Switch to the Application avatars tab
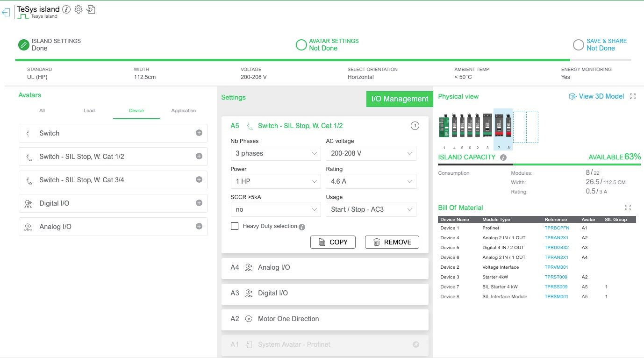Screen dimensions: 644x358 tap(184, 111)
